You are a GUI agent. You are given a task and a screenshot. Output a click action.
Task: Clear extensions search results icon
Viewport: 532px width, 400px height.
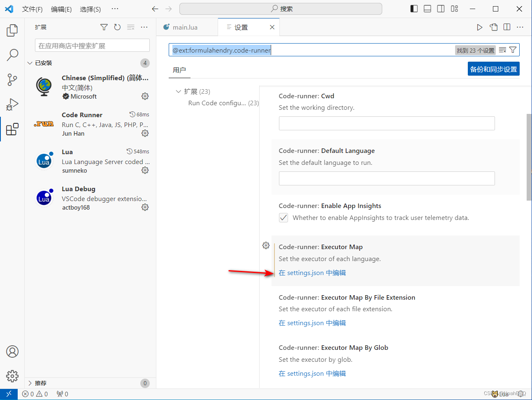(x=131, y=27)
